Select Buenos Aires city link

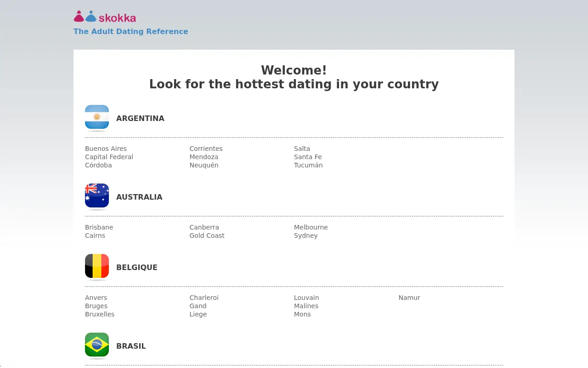click(x=106, y=149)
